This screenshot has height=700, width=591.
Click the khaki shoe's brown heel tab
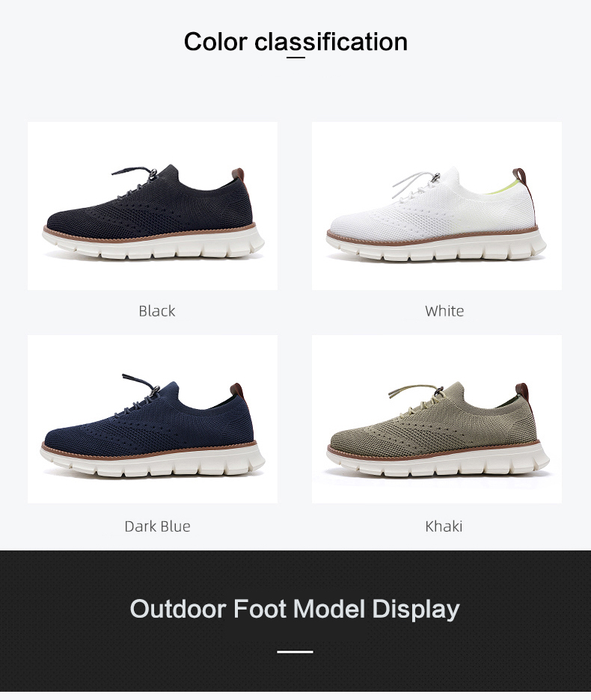click(521, 390)
